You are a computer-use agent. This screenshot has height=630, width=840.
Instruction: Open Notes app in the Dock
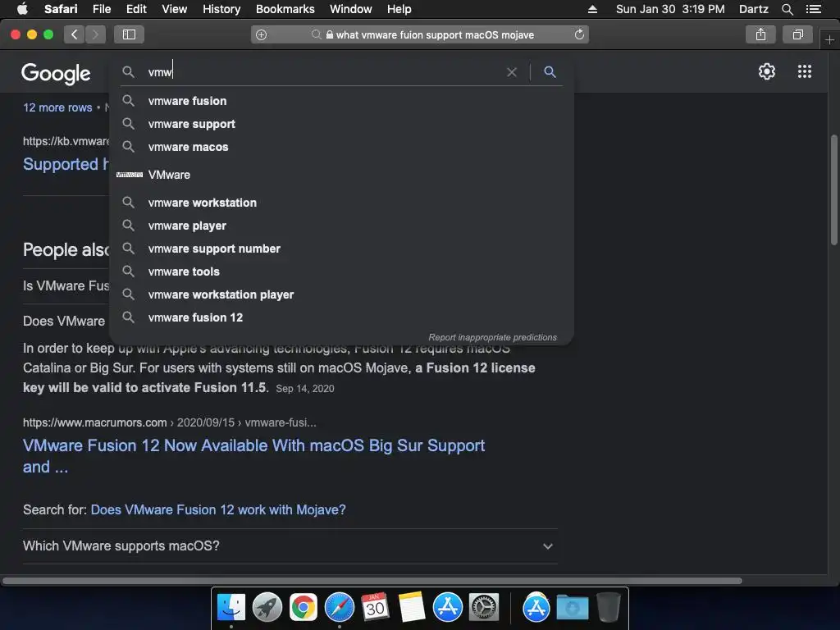click(412, 607)
